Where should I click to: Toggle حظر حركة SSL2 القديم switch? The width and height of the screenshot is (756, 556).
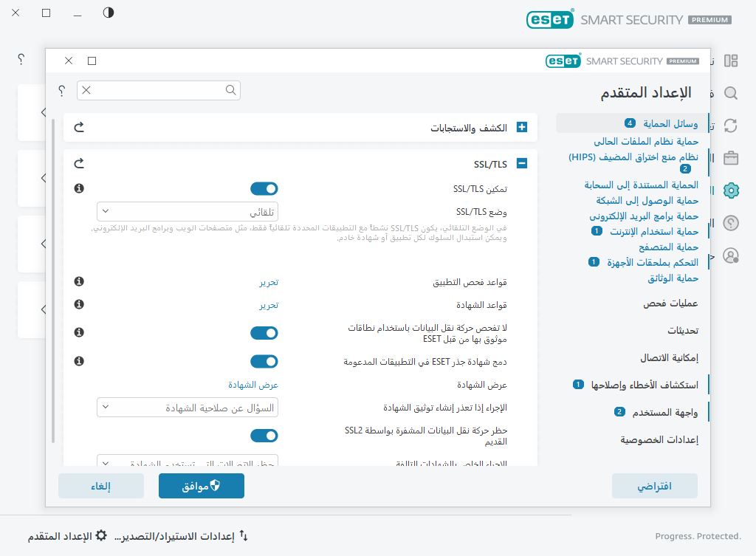[264, 436]
